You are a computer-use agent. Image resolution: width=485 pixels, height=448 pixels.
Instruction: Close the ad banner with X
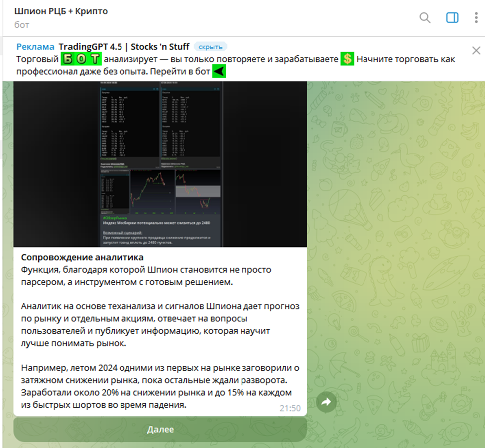click(476, 50)
